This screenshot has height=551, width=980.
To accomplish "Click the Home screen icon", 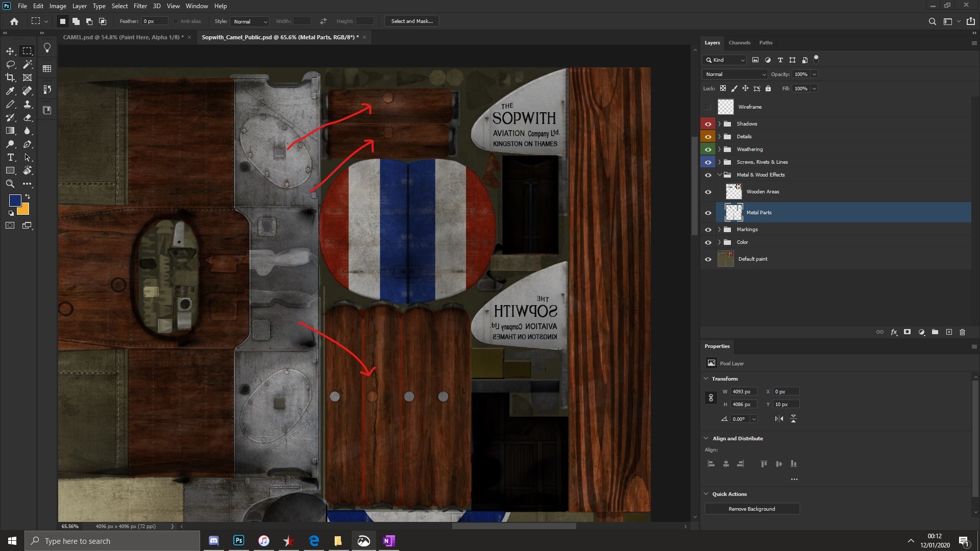I will [x=14, y=21].
